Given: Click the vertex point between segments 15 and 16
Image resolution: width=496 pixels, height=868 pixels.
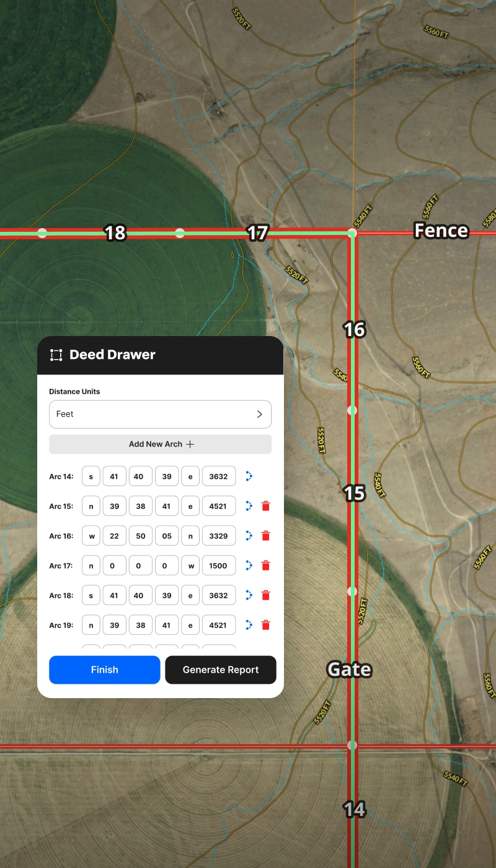Looking at the screenshot, I should click(x=352, y=410).
